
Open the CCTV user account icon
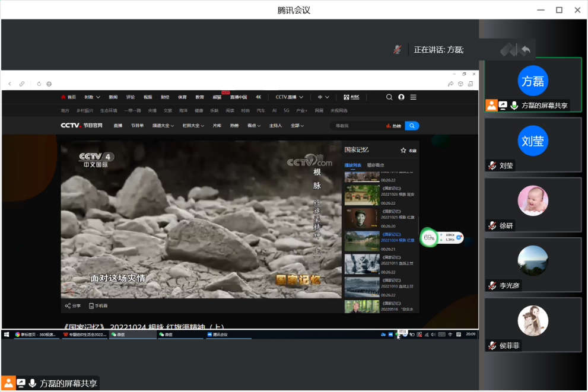pos(401,97)
